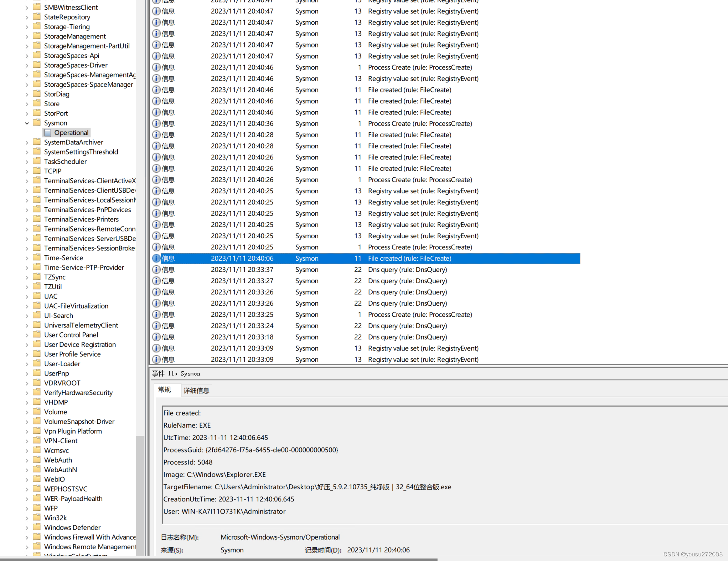
Task: Click the TargetFilename line in event details
Action: coord(307,487)
